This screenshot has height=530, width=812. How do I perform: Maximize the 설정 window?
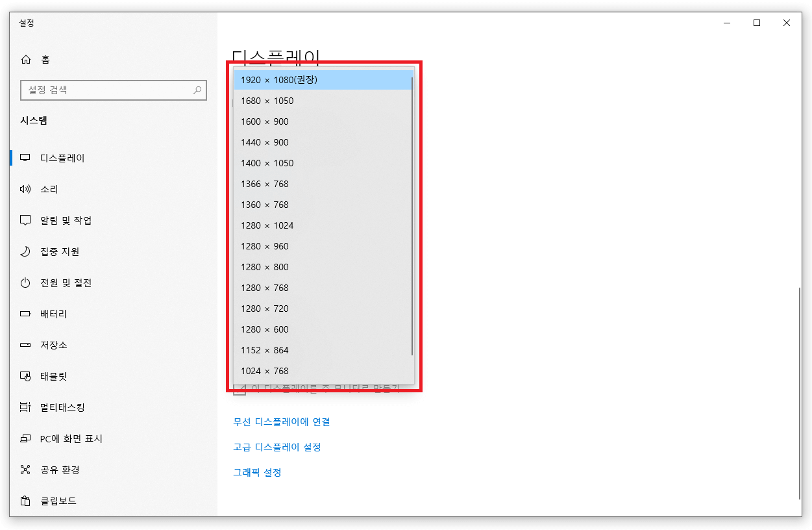757,23
